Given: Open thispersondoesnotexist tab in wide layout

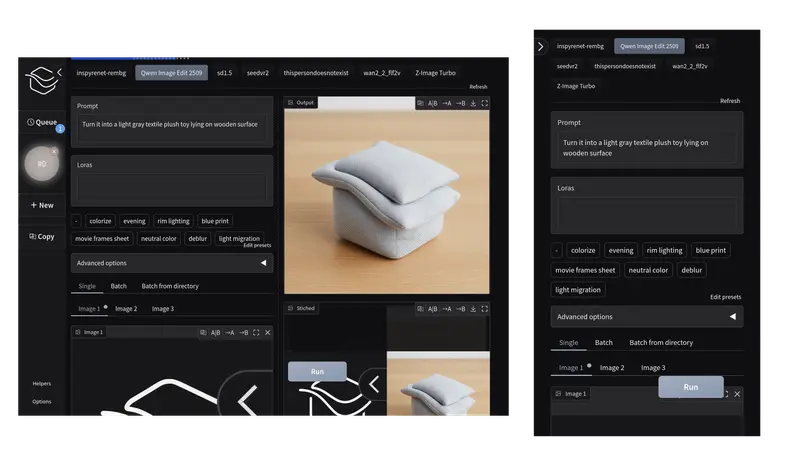Looking at the screenshot, I should 316,73.
